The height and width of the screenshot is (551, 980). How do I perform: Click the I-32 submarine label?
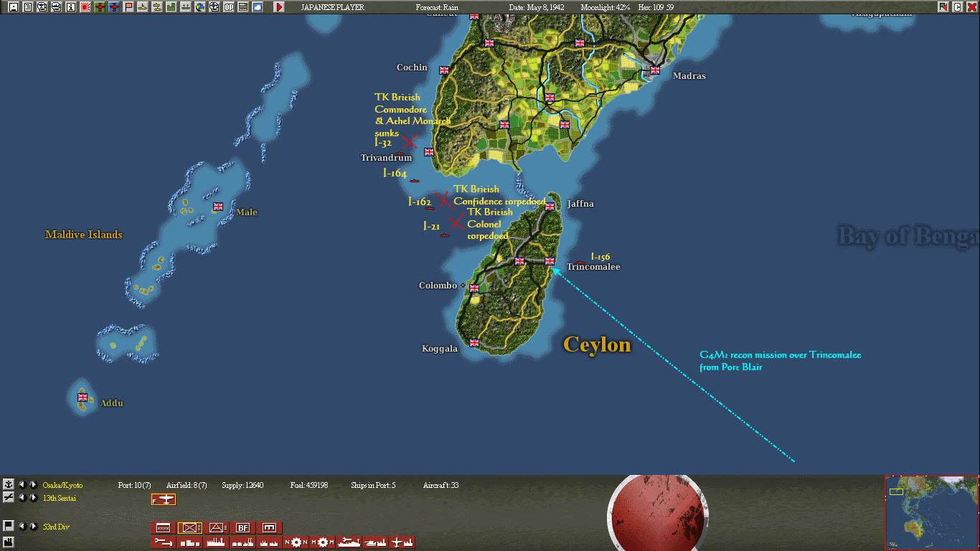pyautogui.click(x=383, y=143)
